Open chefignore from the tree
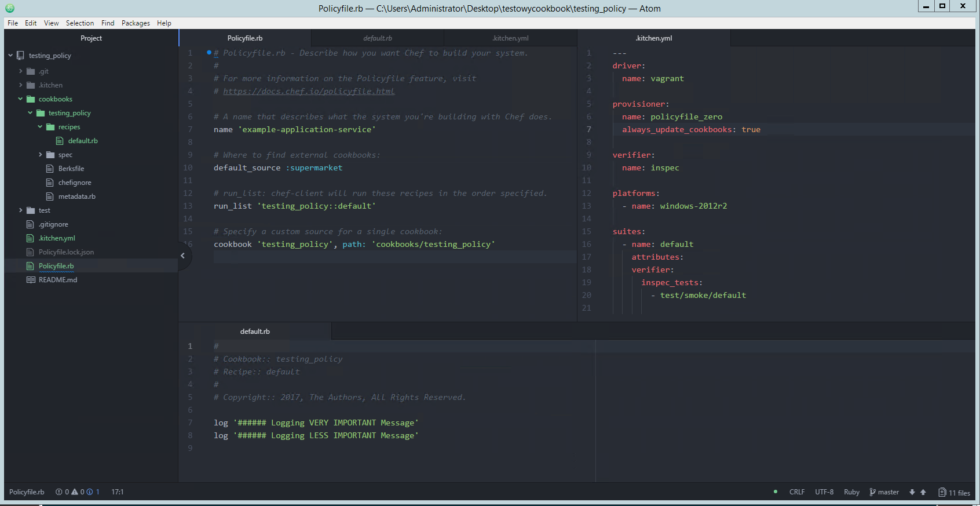Screen dimensions: 980x506 pos(75,183)
